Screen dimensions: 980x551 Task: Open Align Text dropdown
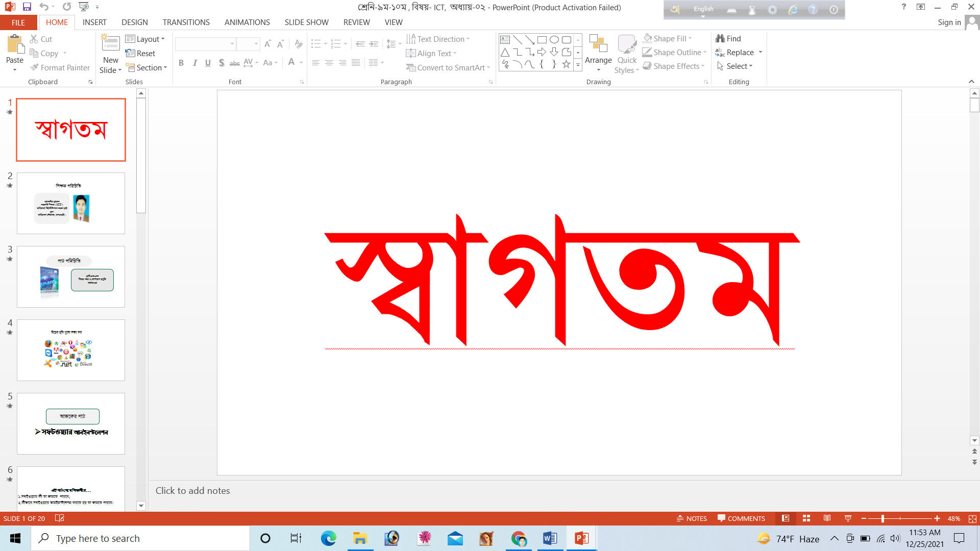[431, 53]
